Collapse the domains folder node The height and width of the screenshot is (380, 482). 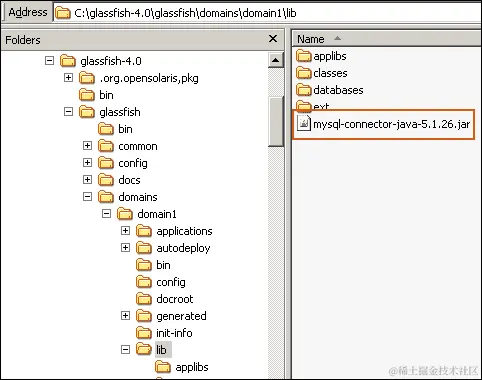click(x=87, y=197)
